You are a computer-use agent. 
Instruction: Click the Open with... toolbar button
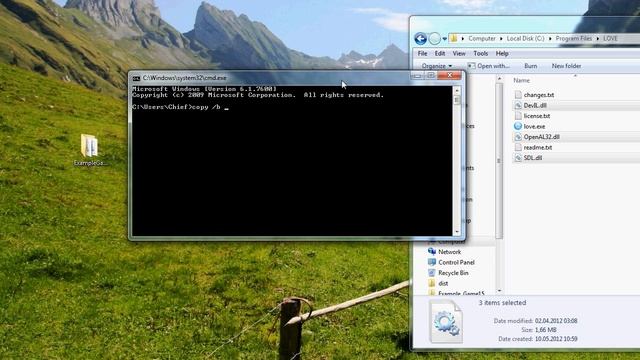tap(489, 66)
